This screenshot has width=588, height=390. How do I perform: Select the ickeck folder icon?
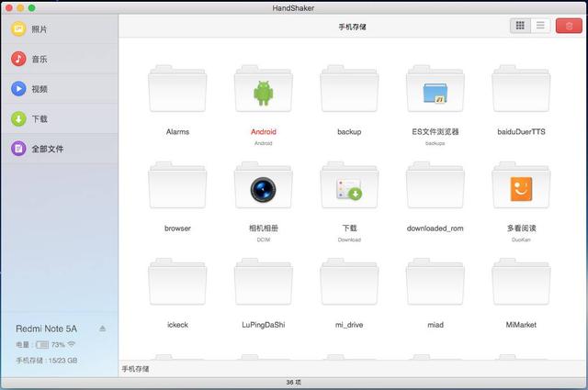click(x=177, y=282)
